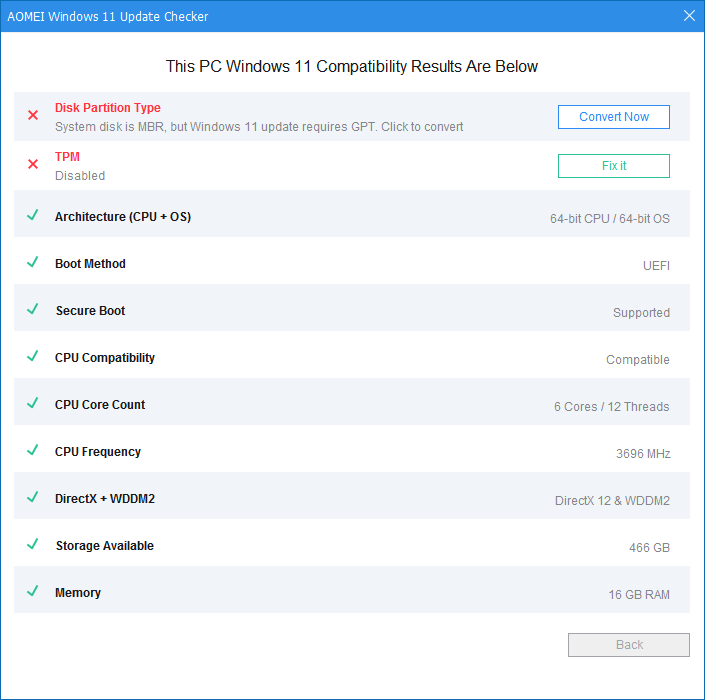
Task: Select the Secure Boot label
Action: tap(90, 311)
